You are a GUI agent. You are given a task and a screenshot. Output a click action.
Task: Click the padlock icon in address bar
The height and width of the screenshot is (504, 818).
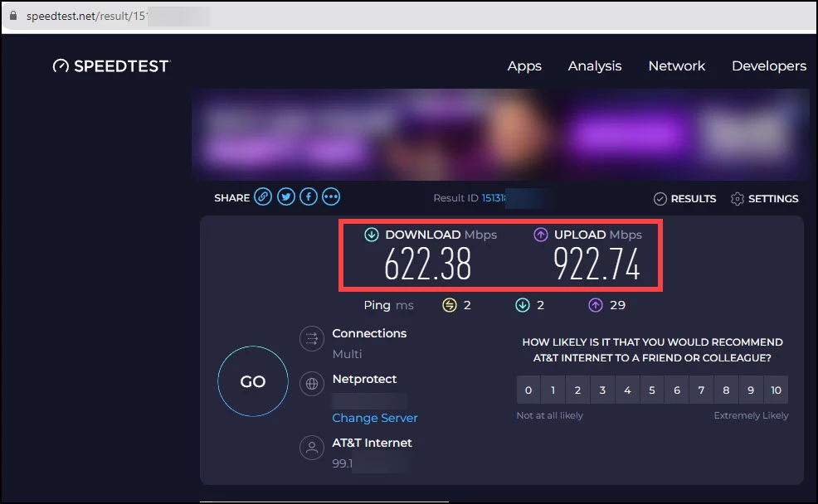coord(13,16)
